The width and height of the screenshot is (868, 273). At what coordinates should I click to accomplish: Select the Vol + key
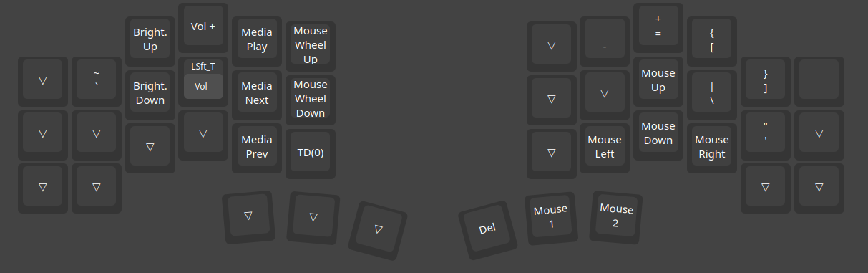[x=203, y=27]
